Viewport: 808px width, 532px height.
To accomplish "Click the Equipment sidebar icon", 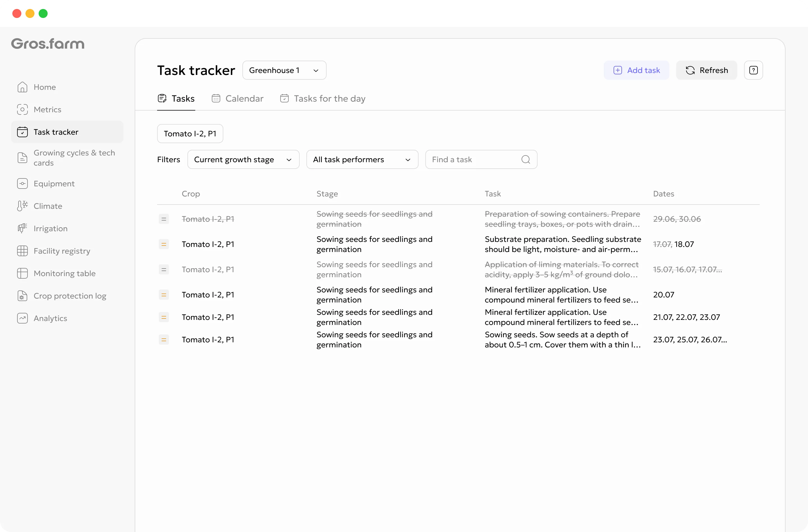I will (x=22, y=184).
